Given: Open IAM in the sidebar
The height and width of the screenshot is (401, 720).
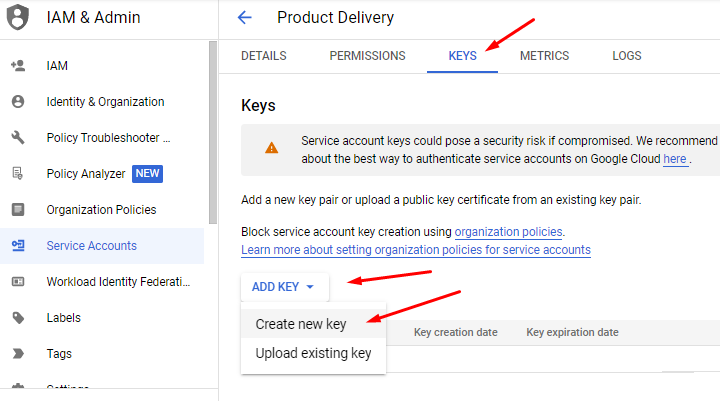Looking at the screenshot, I should [x=57, y=66].
